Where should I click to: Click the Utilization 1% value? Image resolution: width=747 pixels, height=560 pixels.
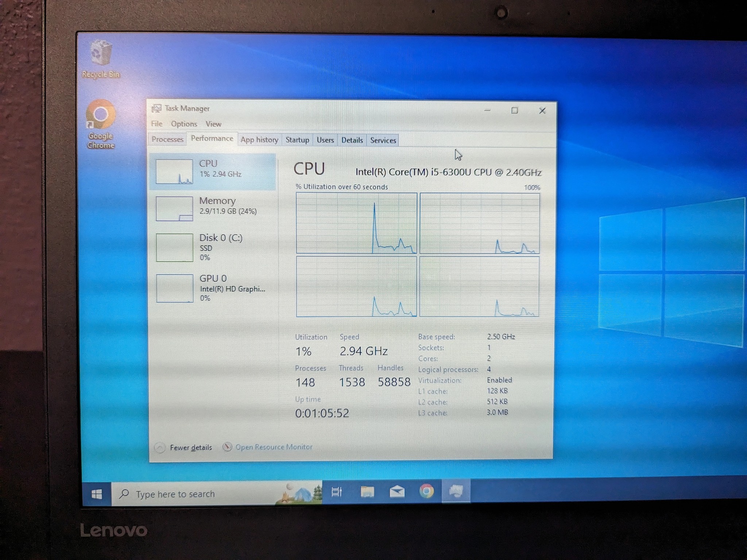point(303,351)
